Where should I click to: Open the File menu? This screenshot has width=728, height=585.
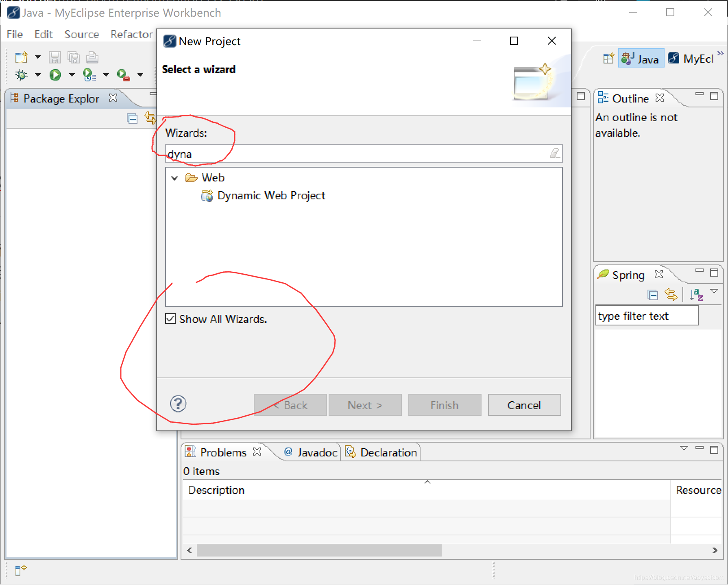[x=15, y=35]
